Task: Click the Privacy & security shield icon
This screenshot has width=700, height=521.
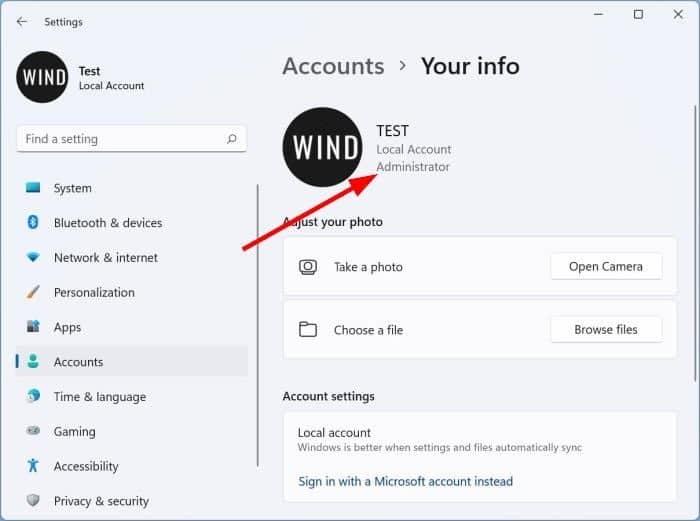Action: click(33, 500)
